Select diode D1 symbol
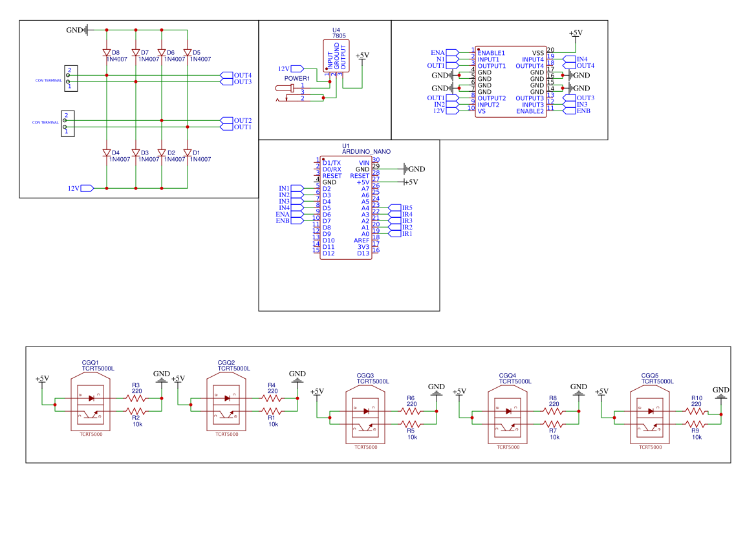 [x=188, y=153]
